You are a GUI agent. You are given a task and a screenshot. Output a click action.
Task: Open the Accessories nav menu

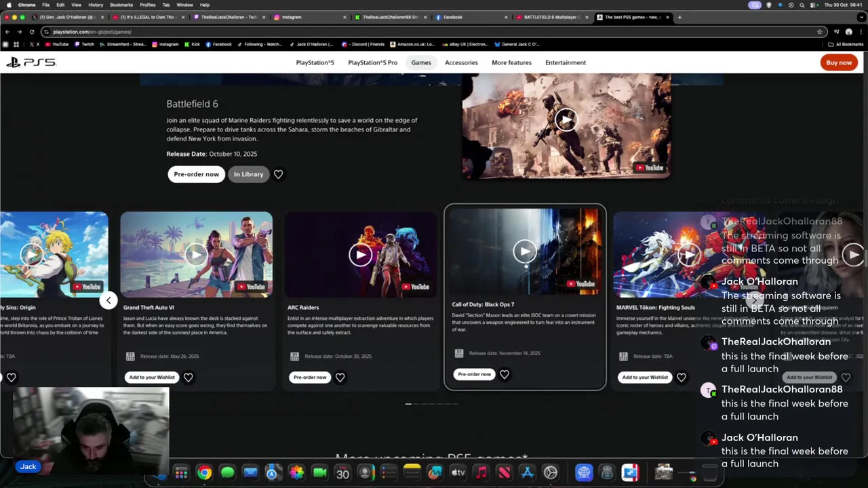pos(461,62)
